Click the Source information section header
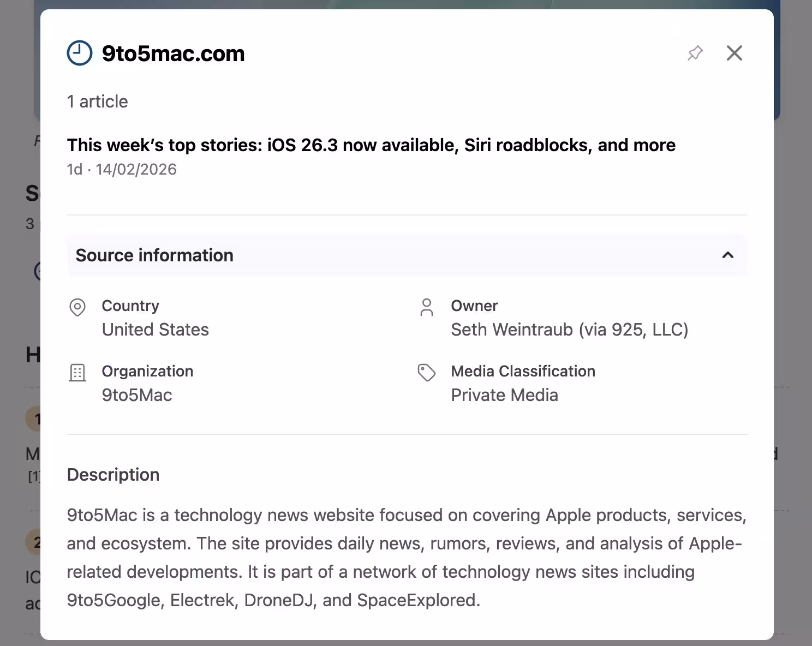 tap(154, 255)
